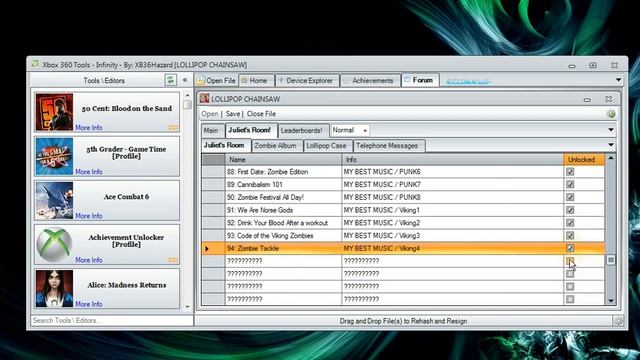640x360 pixels.
Task: Check the checkbox in the last ?????????? row
Action: [570, 299]
